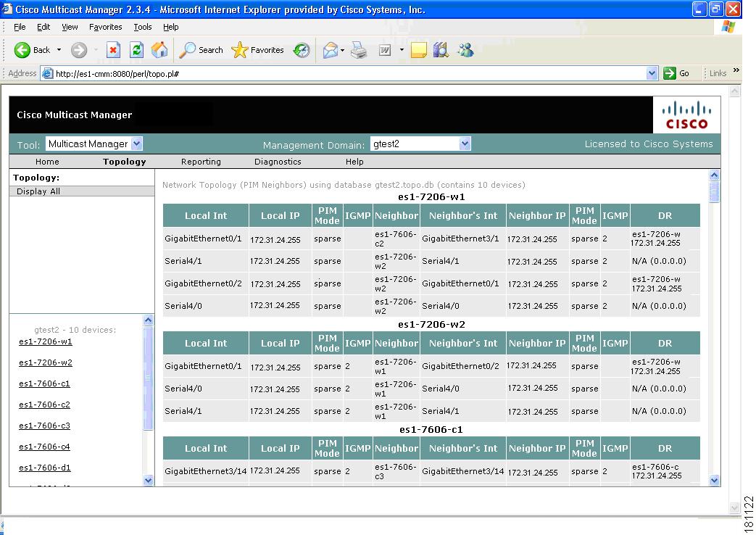Expand the Back button history dropdown arrow

pyautogui.click(x=59, y=50)
